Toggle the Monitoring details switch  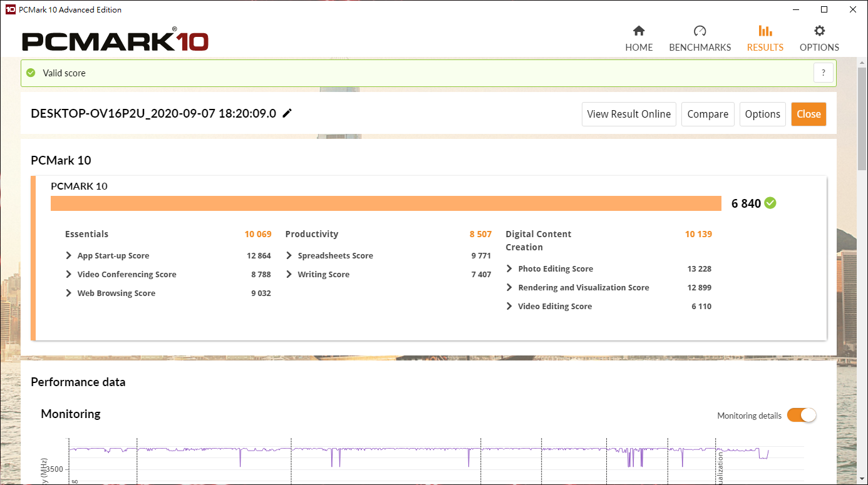coord(802,415)
